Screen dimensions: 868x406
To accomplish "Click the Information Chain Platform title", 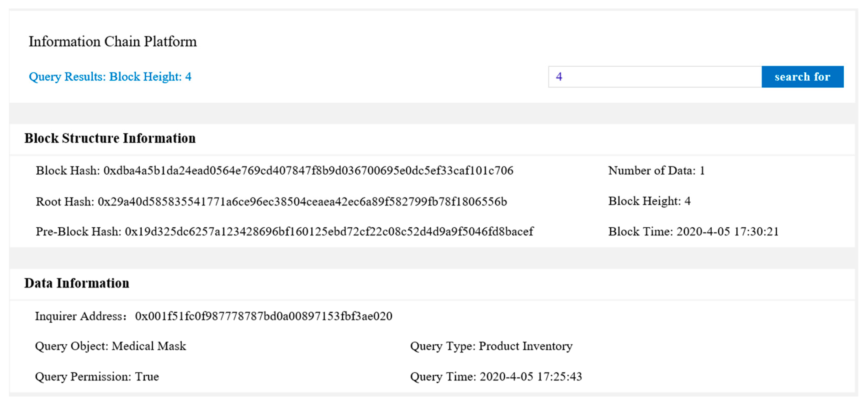I will point(113,41).
